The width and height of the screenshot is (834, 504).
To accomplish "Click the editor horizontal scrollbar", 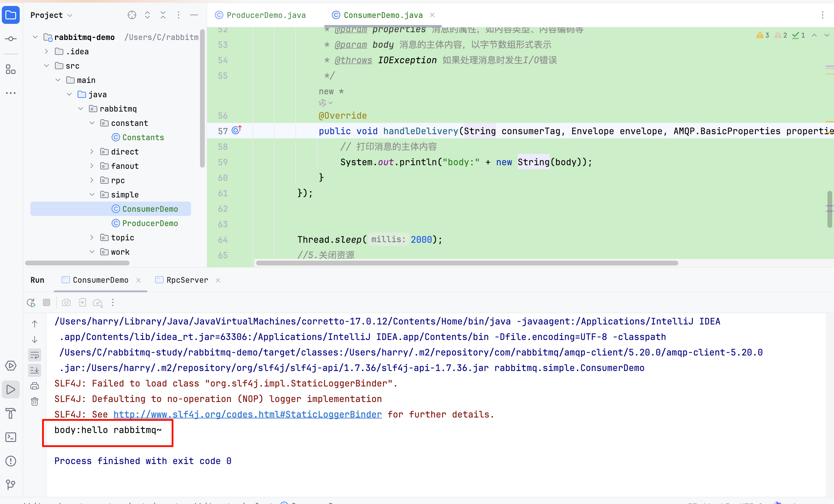I will point(467,263).
